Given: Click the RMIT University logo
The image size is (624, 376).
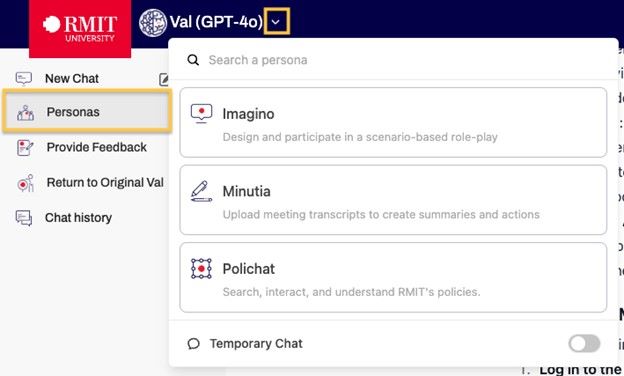Looking at the screenshot, I should tap(80, 29).
